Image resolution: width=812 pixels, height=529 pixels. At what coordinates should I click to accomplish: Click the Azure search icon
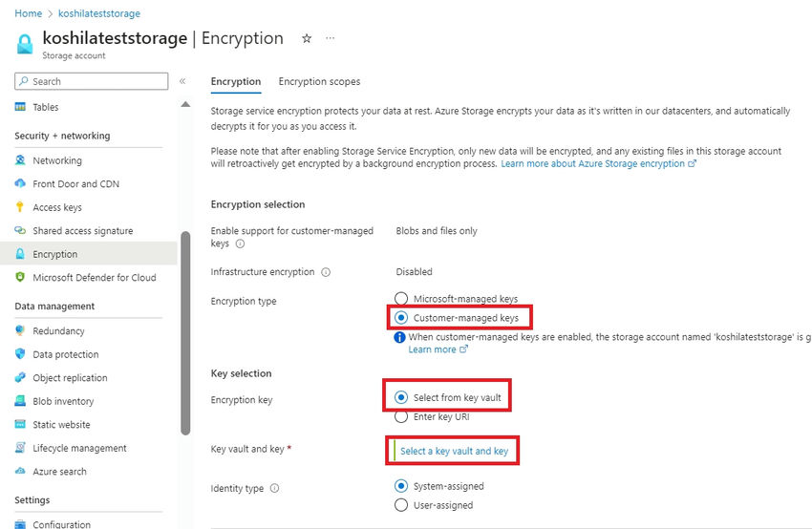(x=20, y=471)
